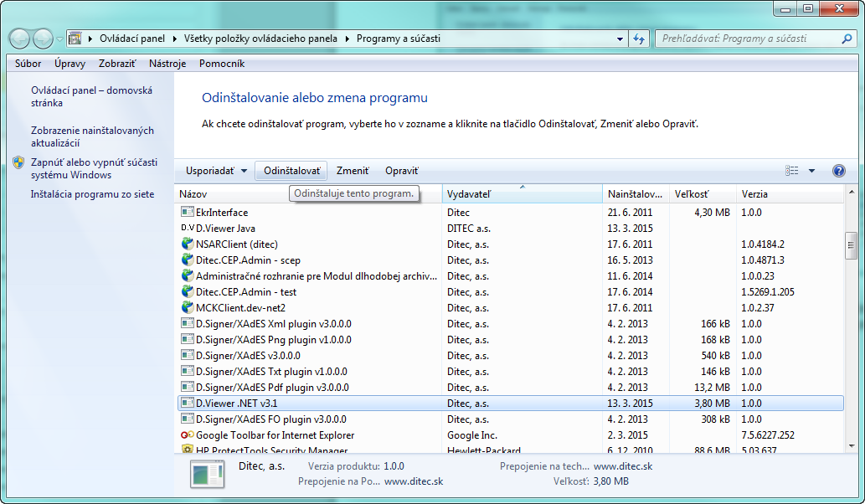Click the D.Signer/XAdES Txt plugin icon

(x=188, y=371)
